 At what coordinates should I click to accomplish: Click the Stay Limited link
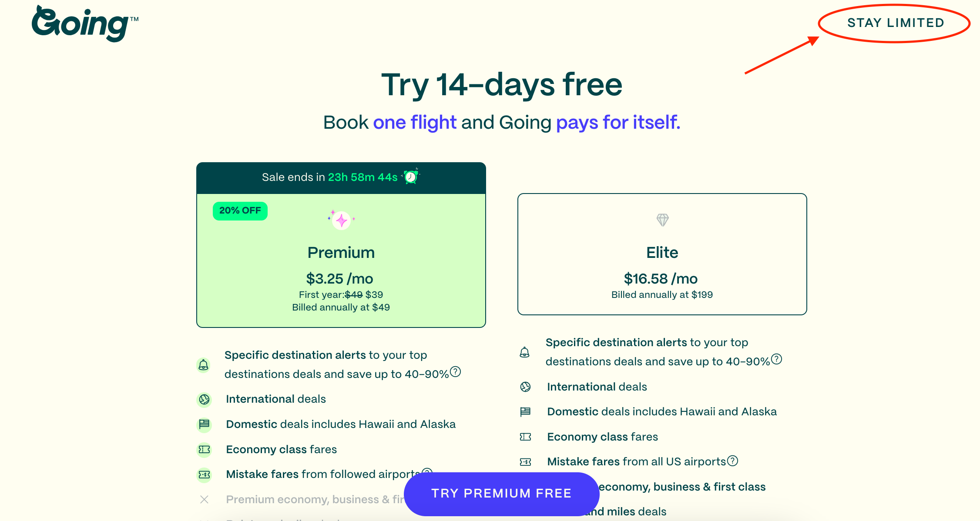coord(896,23)
